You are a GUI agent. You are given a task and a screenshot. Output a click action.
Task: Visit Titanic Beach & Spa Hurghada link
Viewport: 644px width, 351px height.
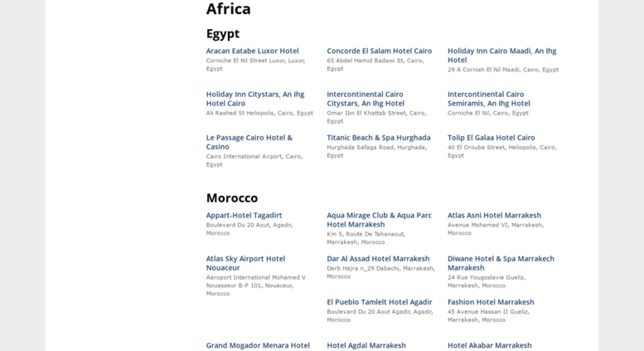(379, 138)
